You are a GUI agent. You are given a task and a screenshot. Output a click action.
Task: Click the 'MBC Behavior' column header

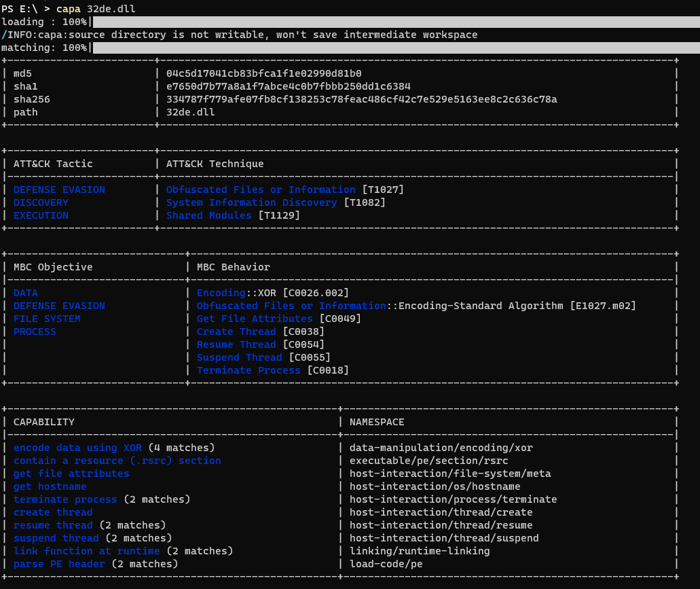tap(234, 267)
